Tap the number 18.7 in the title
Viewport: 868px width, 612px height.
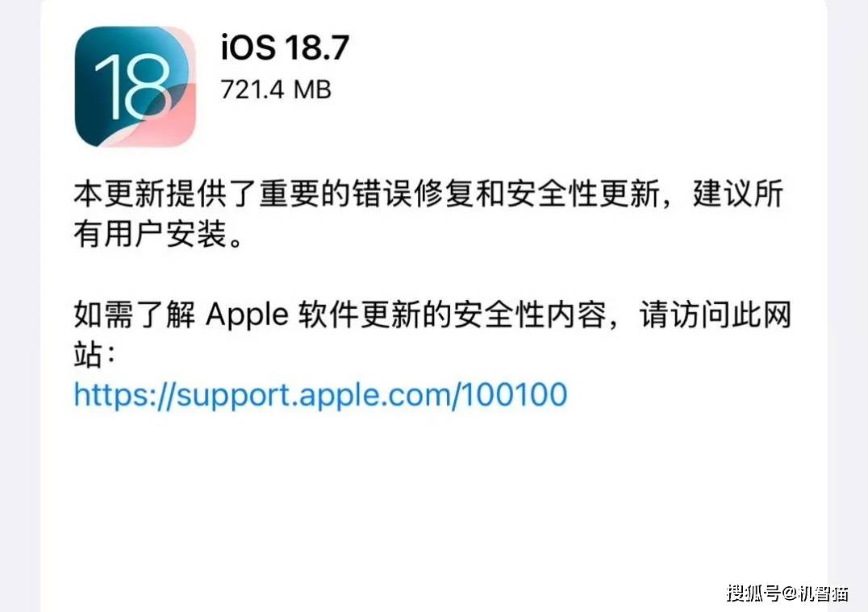[317, 47]
